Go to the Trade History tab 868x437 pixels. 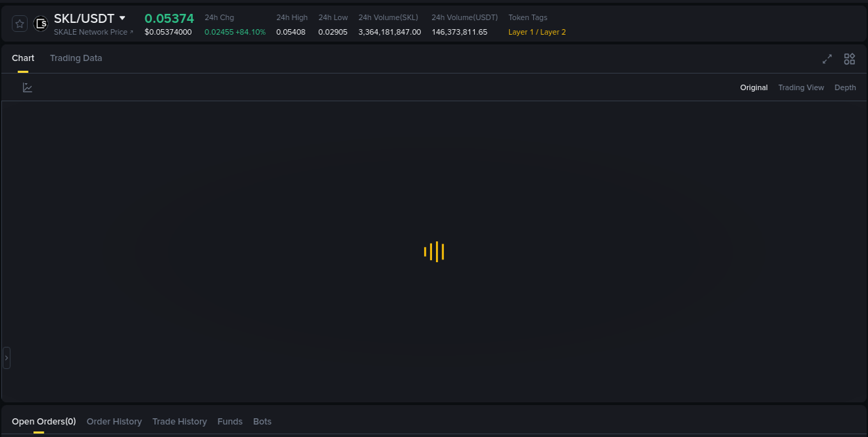point(179,421)
